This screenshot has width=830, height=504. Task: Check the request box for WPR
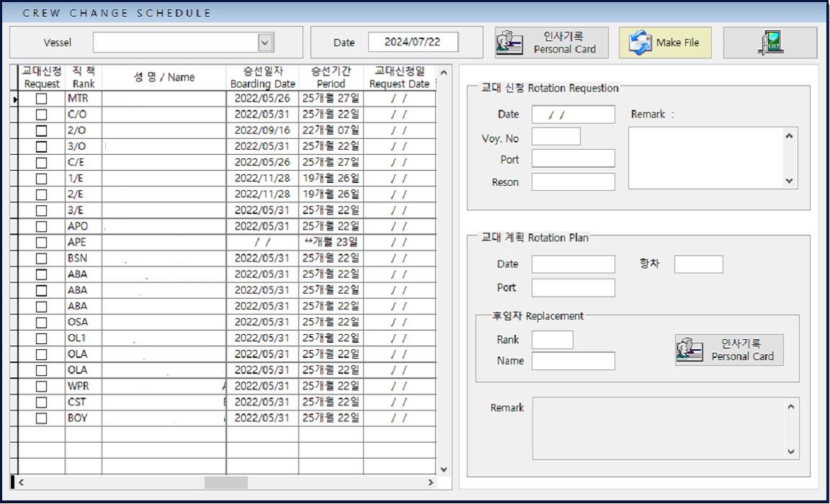pos(41,386)
